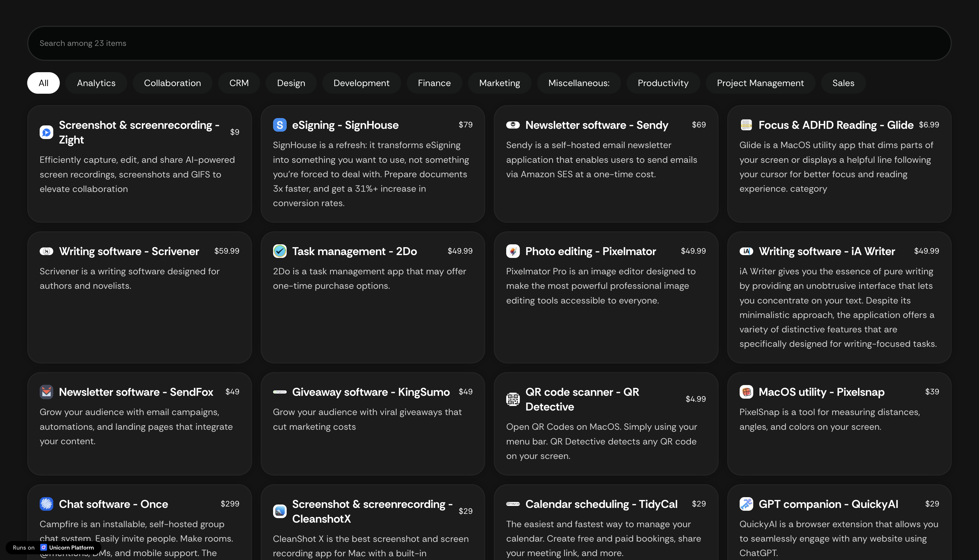
Task: Click the 2Do checkmark icon
Action: click(280, 251)
